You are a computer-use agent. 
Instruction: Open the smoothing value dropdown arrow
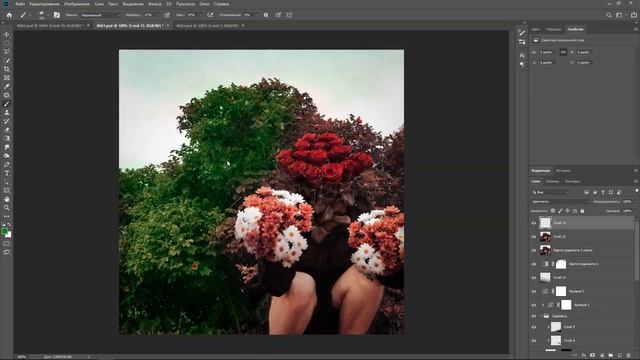pyautogui.click(x=257, y=15)
